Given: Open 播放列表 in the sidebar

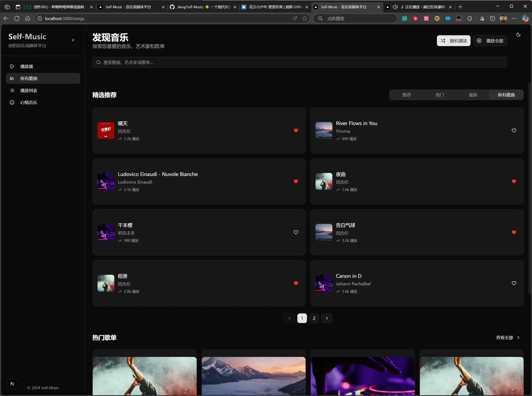Looking at the screenshot, I should coord(28,90).
